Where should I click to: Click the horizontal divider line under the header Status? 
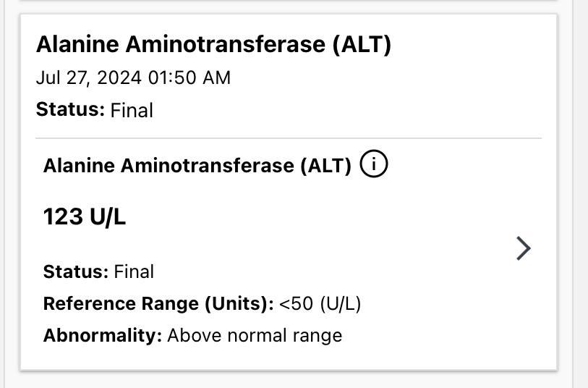pos(289,138)
